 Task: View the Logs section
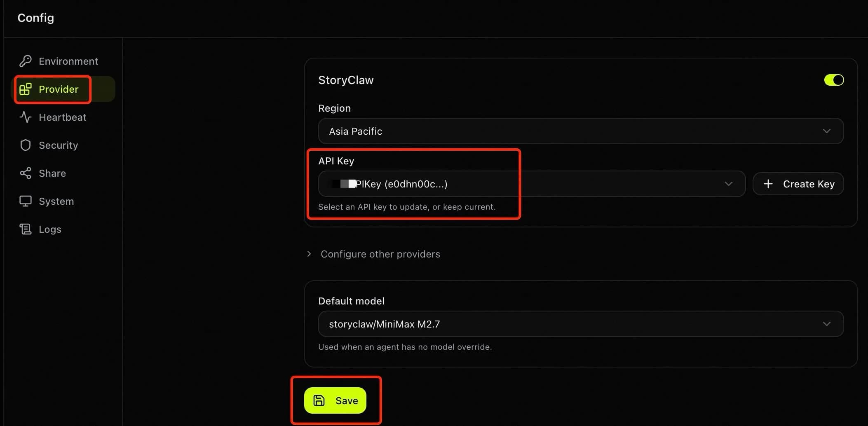pyautogui.click(x=63, y=229)
